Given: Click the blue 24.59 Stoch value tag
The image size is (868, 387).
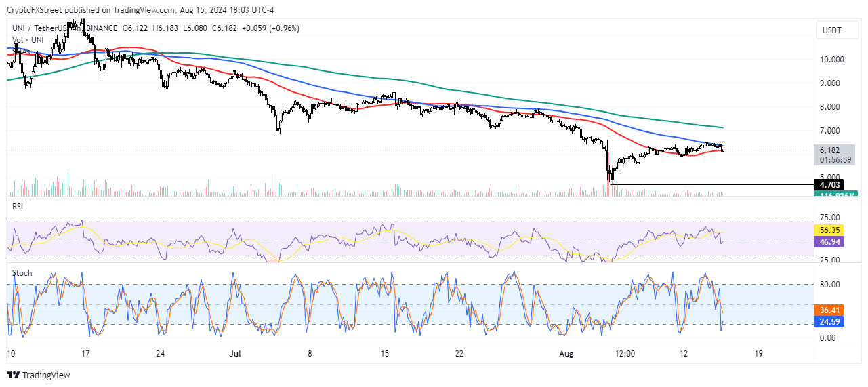Looking at the screenshot, I should [832, 323].
